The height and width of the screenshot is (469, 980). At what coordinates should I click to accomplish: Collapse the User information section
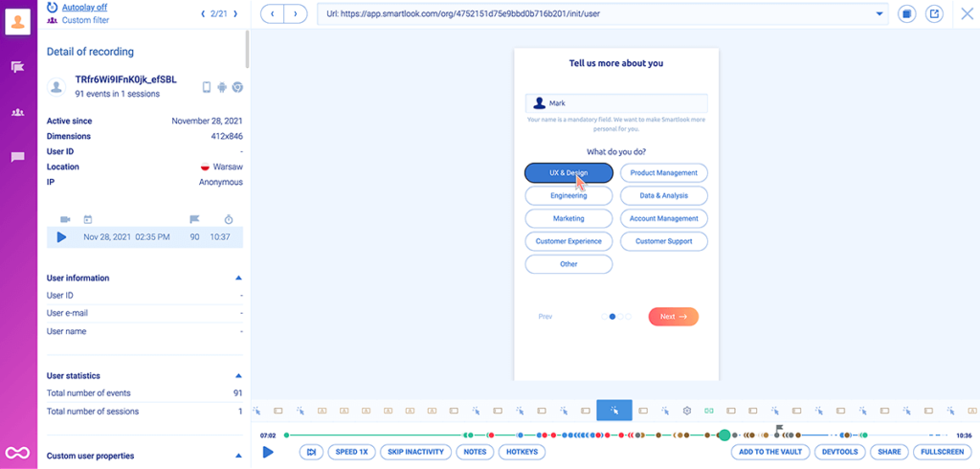(238, 279)
